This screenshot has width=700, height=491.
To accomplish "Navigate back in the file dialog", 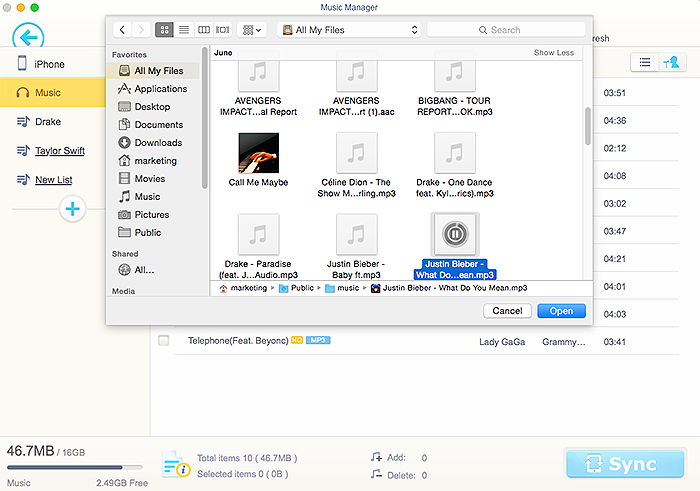I will point(122,30).
